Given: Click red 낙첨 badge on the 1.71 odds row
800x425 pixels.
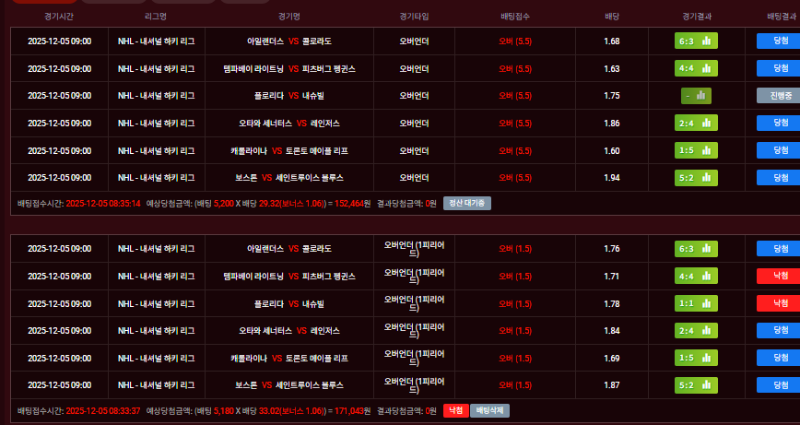Looking at the screenshot, I should [x=778, y=276].
